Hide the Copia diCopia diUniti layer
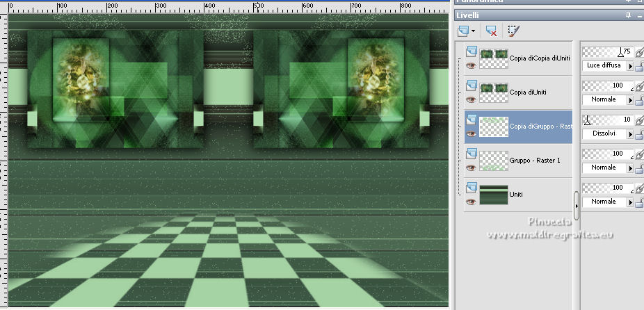 pyautogui.click(x=471, y=65)
